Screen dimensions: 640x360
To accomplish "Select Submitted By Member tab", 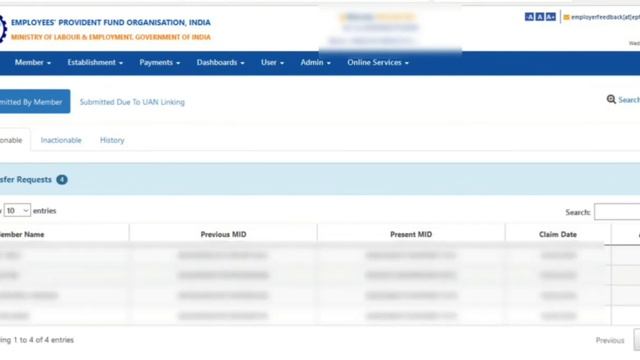I will click(34, 102).
